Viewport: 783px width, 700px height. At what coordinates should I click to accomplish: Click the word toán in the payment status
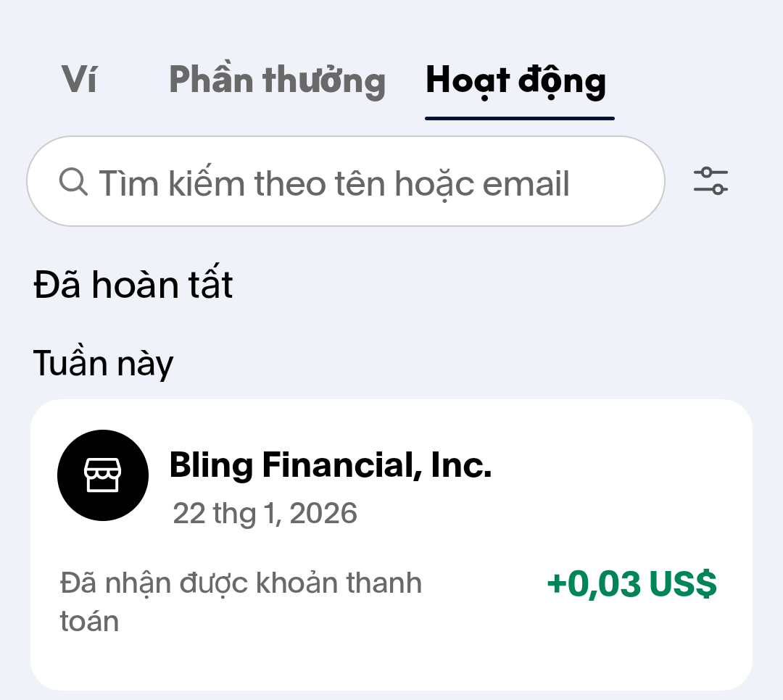click(x=89, y=621)
